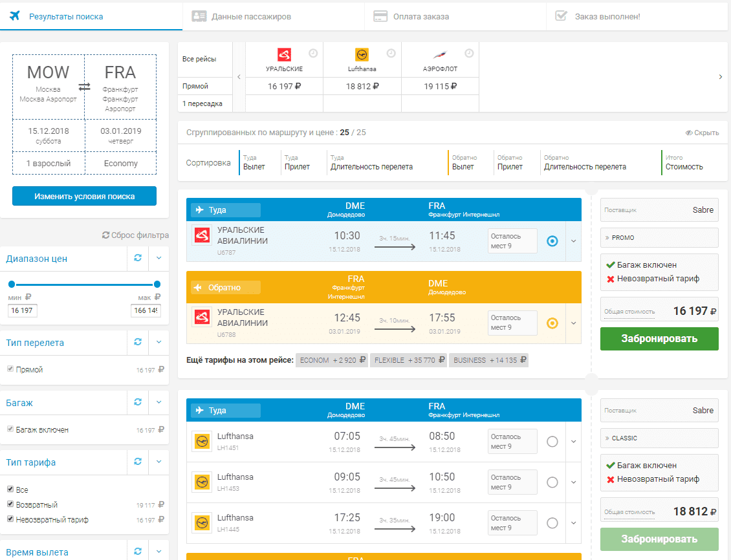731x560 pixels.
Task: Choose the ECONOM +2 920 ₽ tariff
Action: pyautogui.click(x=332, y=360)
